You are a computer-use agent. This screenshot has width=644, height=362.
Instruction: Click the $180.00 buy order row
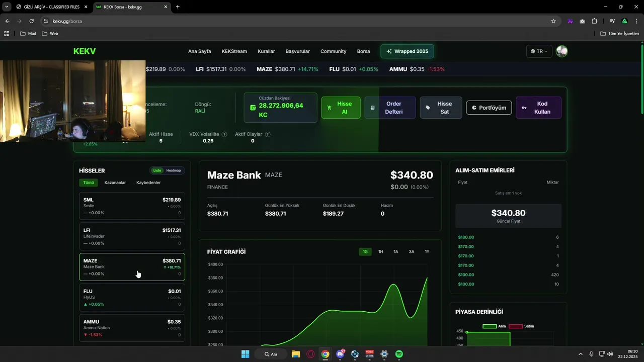pos(508,237)
